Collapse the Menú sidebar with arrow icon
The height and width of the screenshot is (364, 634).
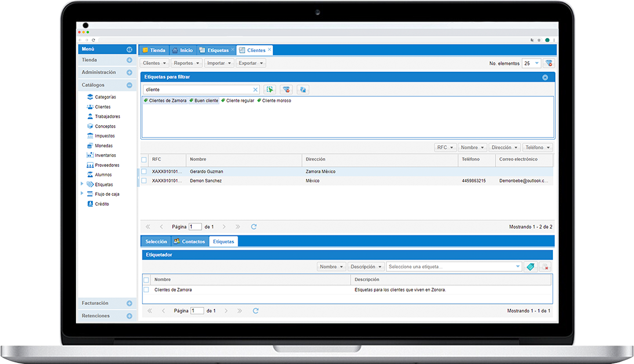coord(129,50)
